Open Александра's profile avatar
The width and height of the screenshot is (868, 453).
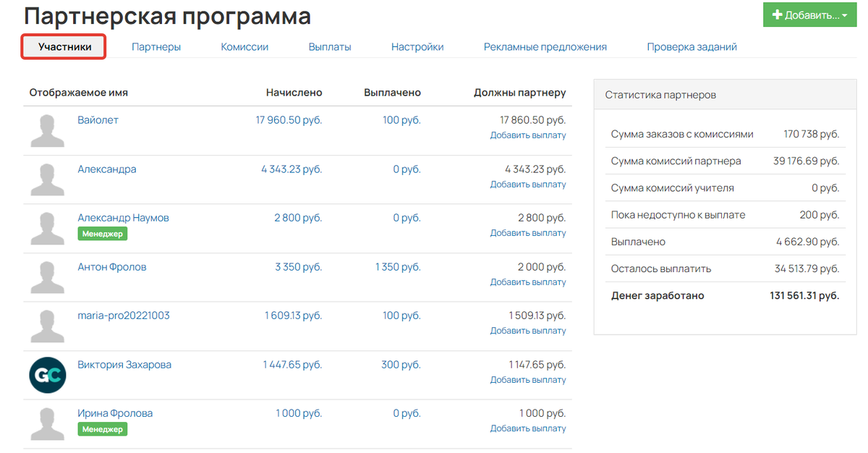[x=48, y=179]
